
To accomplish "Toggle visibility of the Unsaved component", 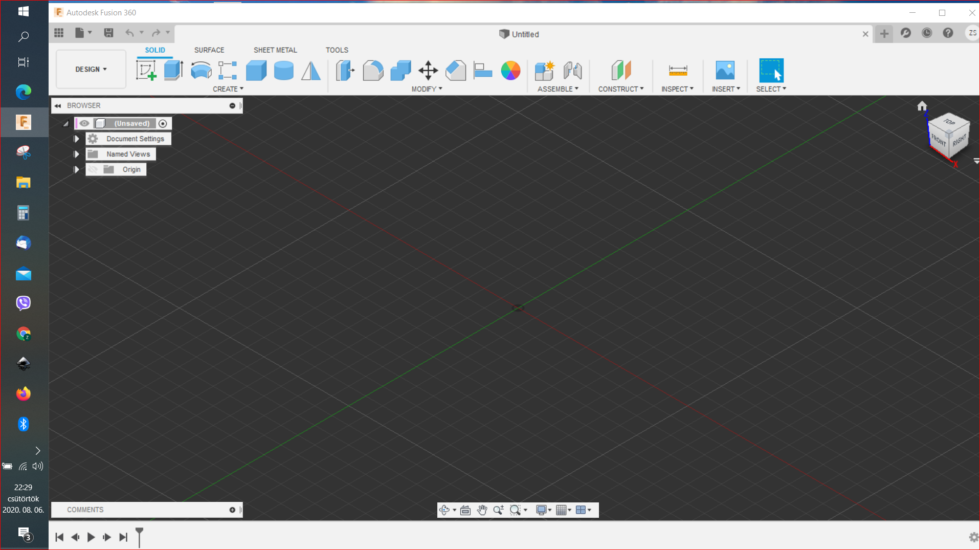I will [x=84, y=123].
